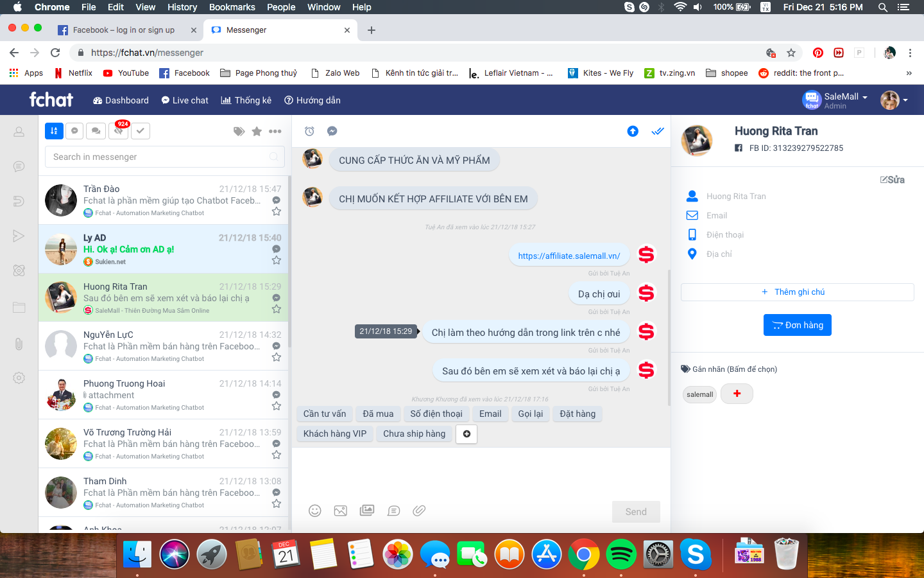Select the tag icon above the chat list
Viewport: 924px width, 578px height.
(239, 130)
